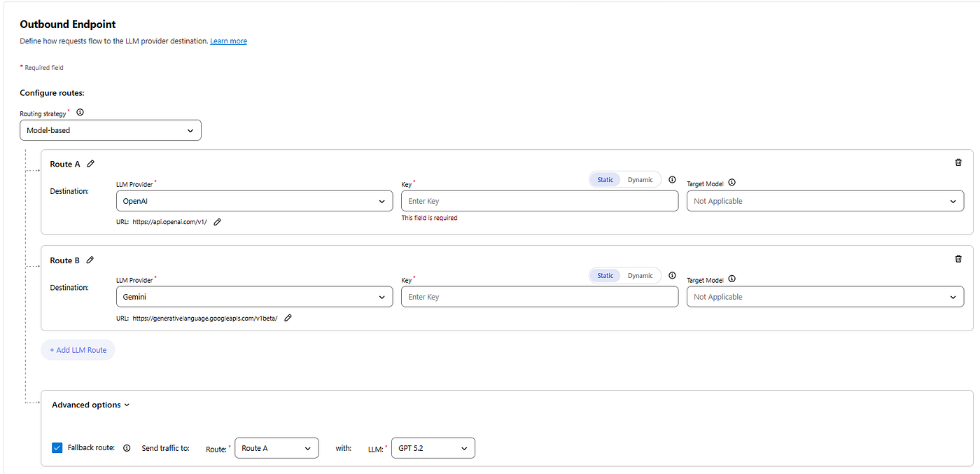980x474 pixels.
Task: Open the Learn more link
Action: click(228, 41)
